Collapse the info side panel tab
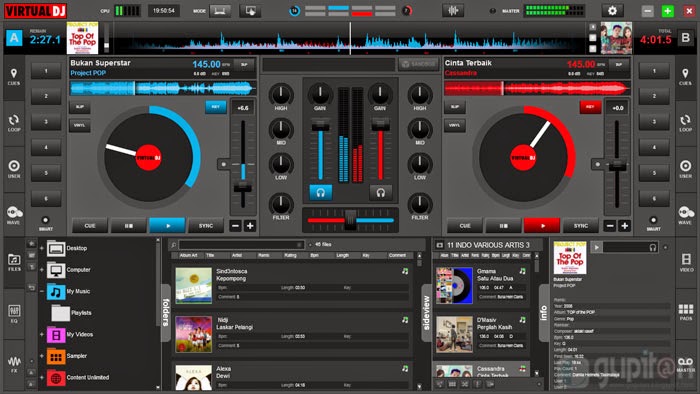The height and width of the screenshot is (394, 700). tap(544, 312)
